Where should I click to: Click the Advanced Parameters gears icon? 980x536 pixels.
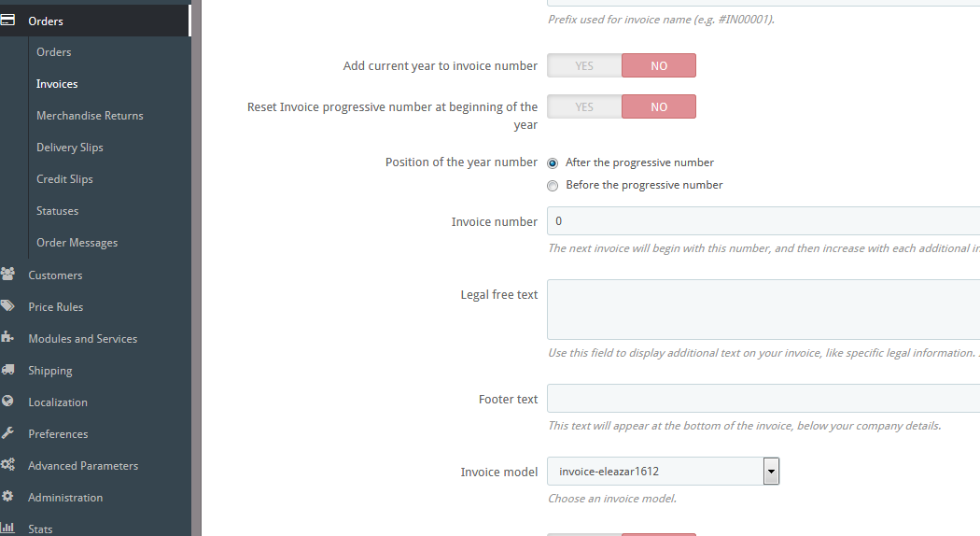point(7,465)
